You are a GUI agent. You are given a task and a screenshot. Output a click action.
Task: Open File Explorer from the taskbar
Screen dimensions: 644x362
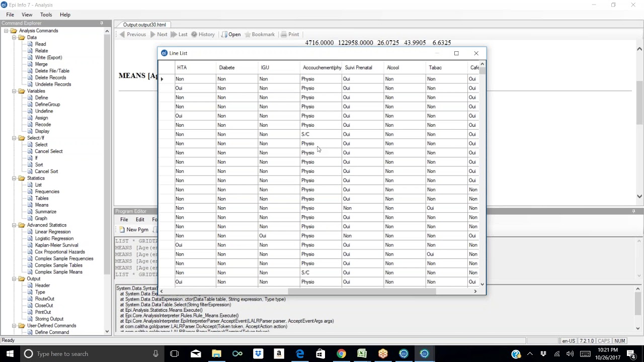216,354
